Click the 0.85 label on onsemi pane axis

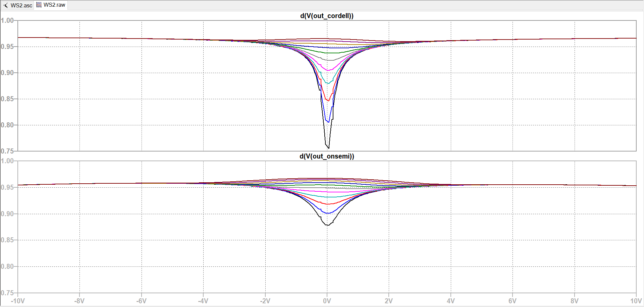coord(7,240)
